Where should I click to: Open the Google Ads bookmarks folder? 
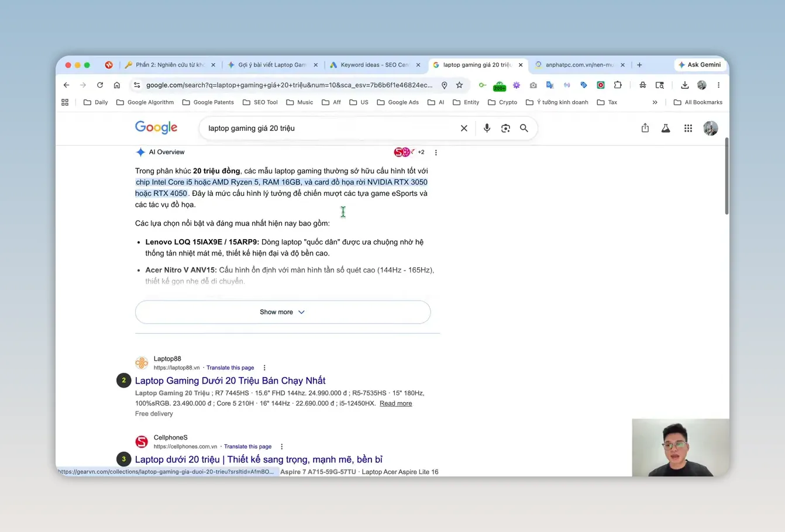398,102
